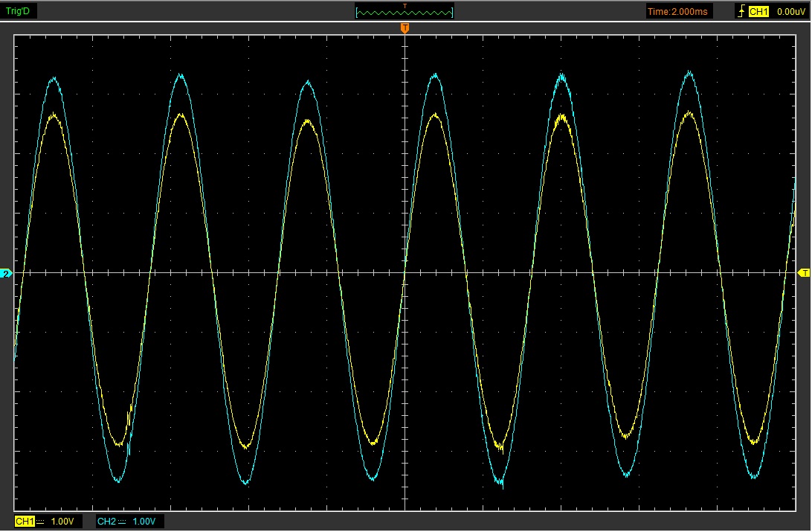Open the CH2 1.00V volts-per-division value
This screenshot has height=532, width=812.
tap(144, 522)
